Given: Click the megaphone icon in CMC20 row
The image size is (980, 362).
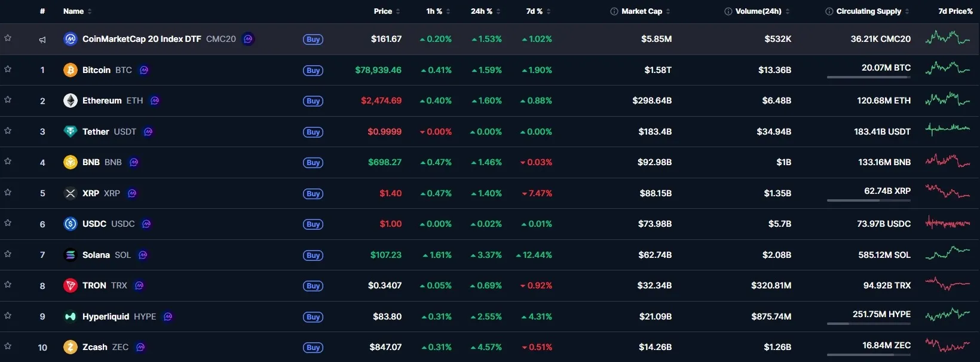Looking at the screenshot, I should coord(42,39).
